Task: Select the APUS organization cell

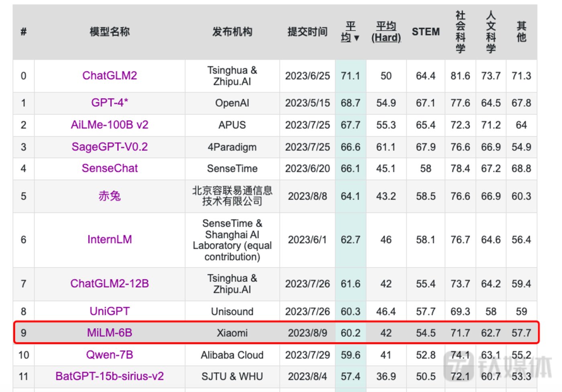Action: point(232,125)
